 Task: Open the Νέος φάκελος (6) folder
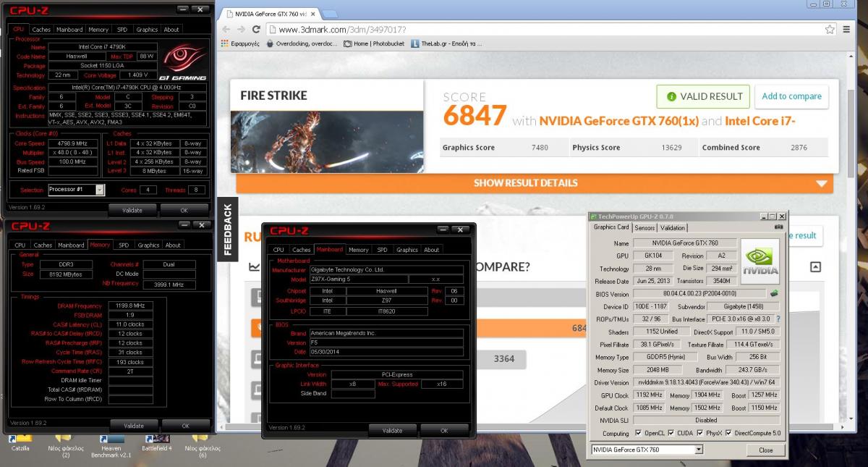(x=201, y=445)
